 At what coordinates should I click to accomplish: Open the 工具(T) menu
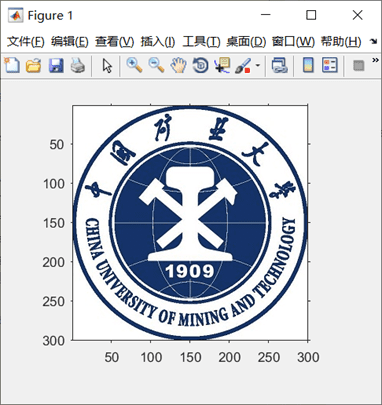click(201, 42)
